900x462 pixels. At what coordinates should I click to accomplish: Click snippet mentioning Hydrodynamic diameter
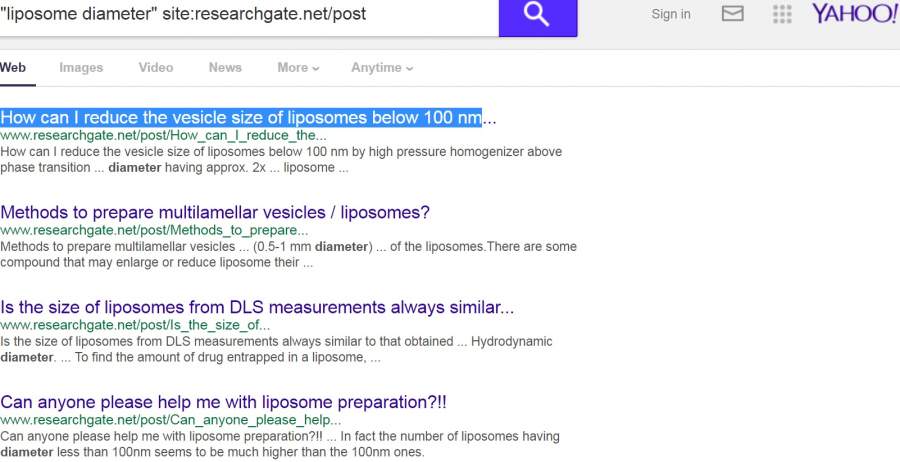pyautogui.click(x=276, y=350)
